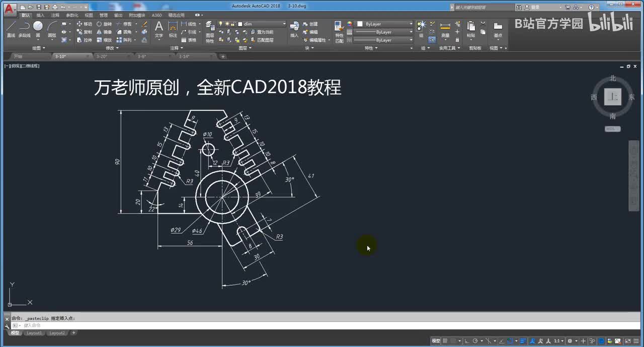Toggle ortho mode in status bar
The width and height of the screenshot is (644, 347).
[x=466, y=341]
